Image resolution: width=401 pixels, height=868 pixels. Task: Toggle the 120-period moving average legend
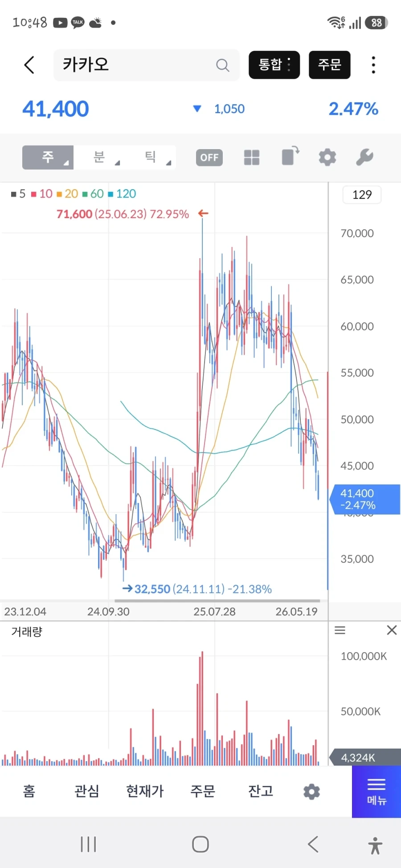click(x=122, y=194)
